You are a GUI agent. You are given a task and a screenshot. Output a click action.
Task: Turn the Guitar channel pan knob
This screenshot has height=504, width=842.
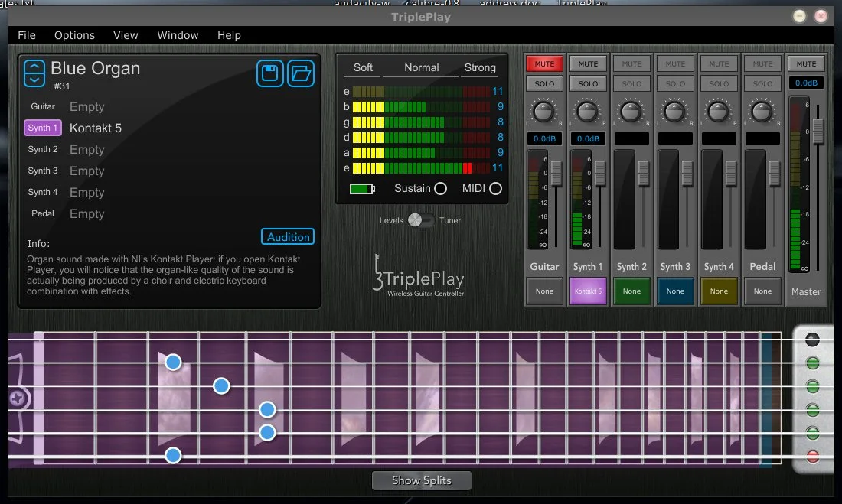(543, 112)
